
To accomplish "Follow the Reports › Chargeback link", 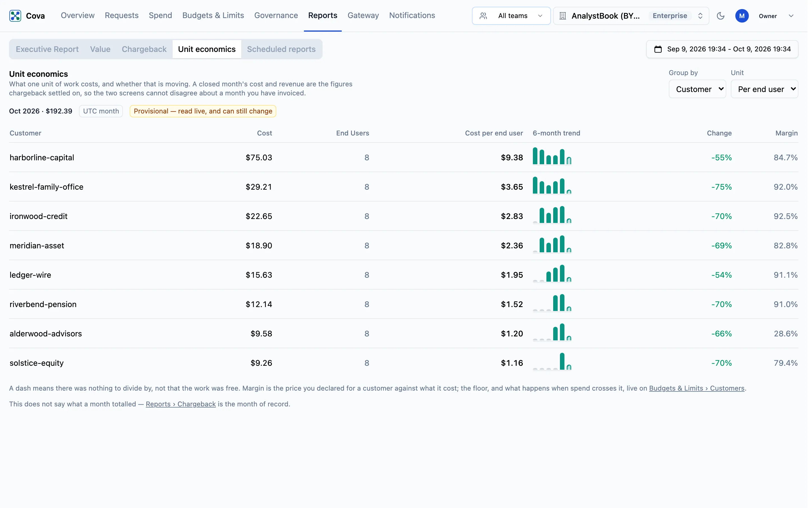I will point(180,404).
